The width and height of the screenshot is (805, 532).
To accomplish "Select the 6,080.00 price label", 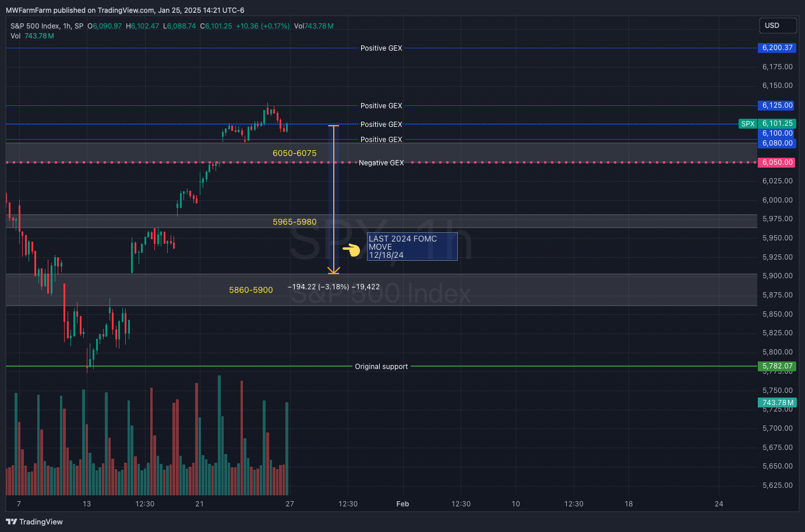I will click(x=777, y=143).
